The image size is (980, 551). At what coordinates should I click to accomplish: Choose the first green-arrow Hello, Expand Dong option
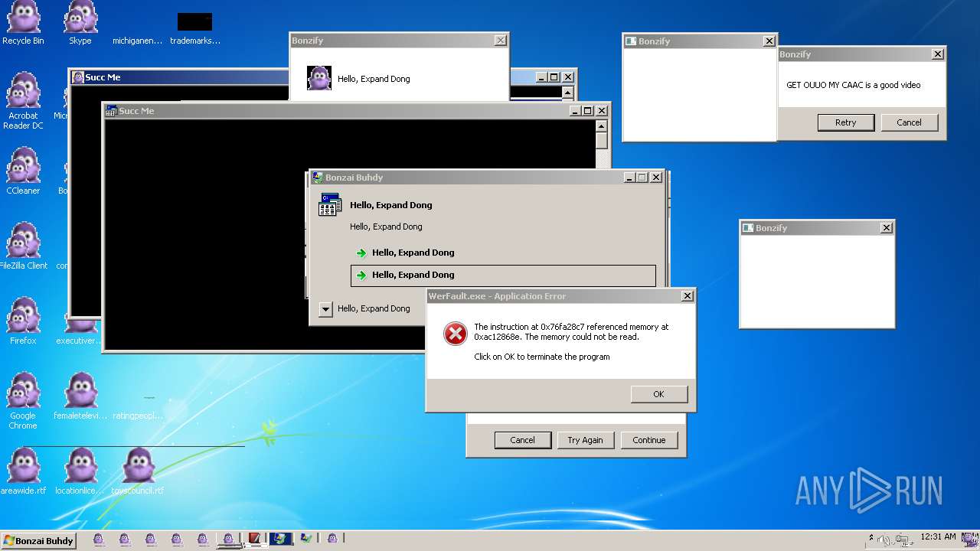(x=503, y=253)
